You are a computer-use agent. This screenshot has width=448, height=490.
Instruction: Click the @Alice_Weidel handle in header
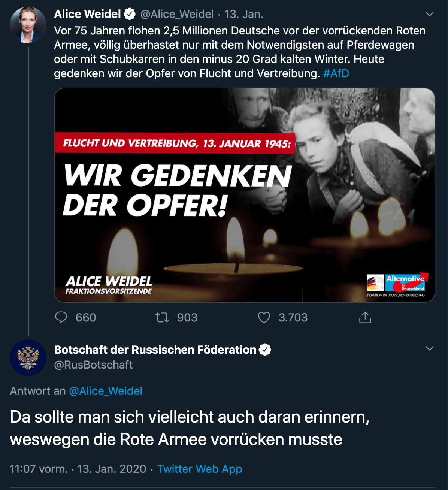(177, 14)
